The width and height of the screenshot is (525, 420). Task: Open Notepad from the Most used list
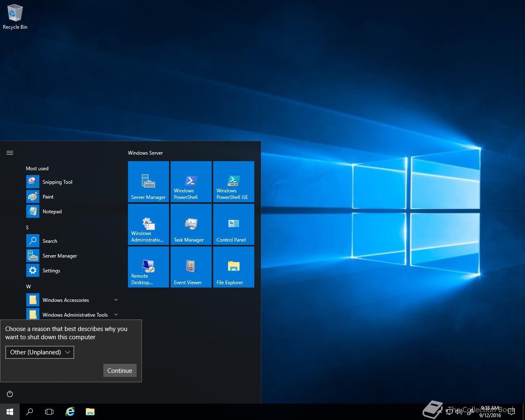click(x=73, y=212)
